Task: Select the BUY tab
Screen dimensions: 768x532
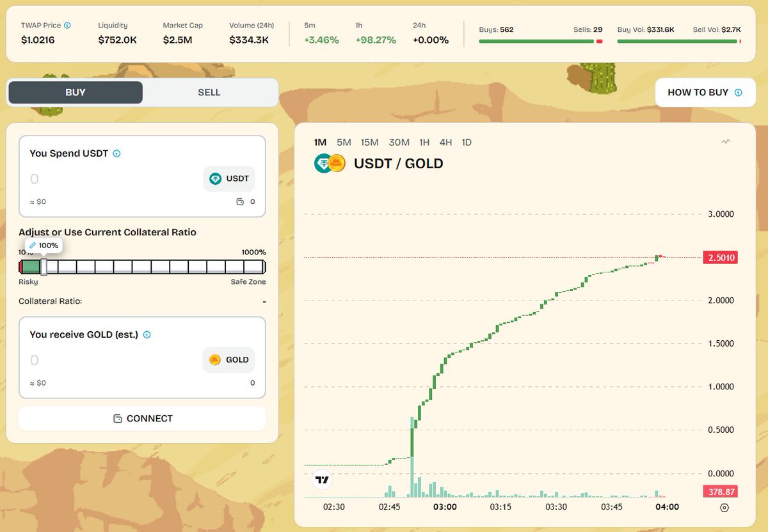Action: click(76, 92)
